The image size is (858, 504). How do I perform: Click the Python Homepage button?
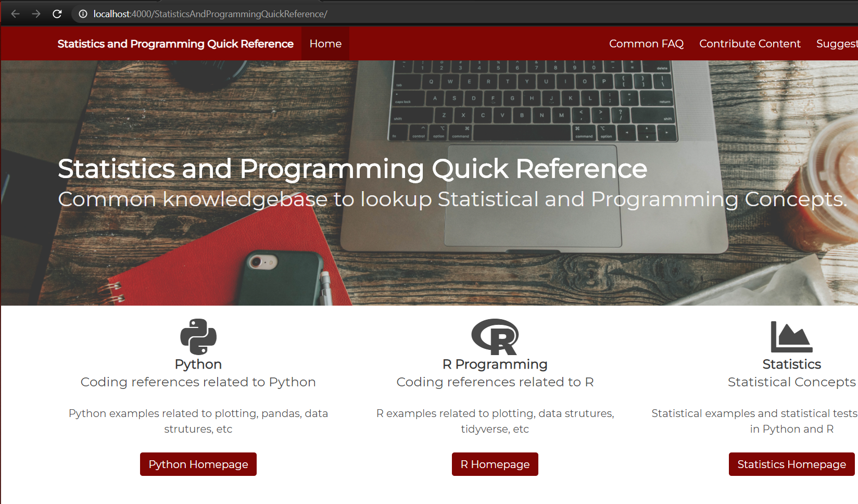198,464
